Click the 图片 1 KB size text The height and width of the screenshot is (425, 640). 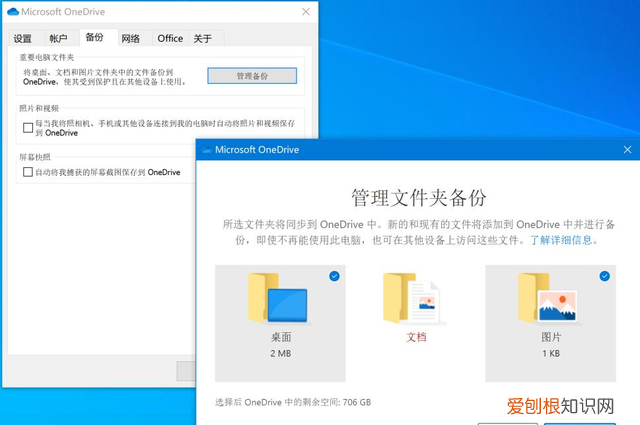coord(551,354)
